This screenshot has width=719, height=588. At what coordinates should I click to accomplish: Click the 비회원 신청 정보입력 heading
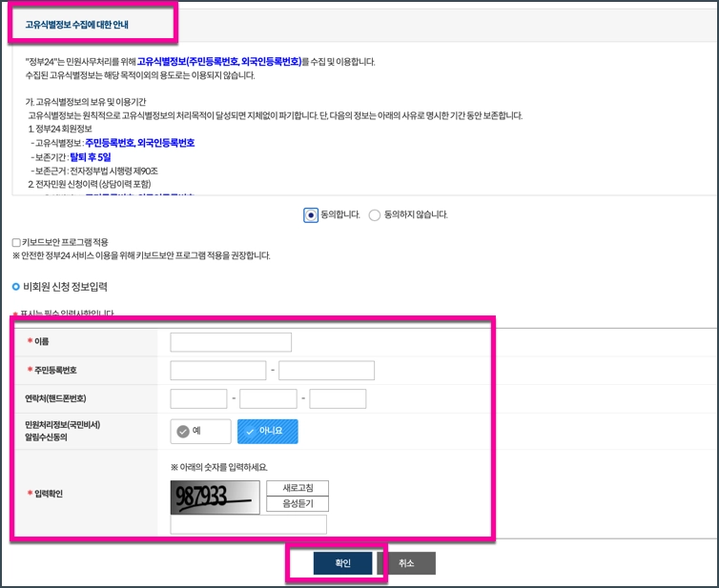click(65, 287)
